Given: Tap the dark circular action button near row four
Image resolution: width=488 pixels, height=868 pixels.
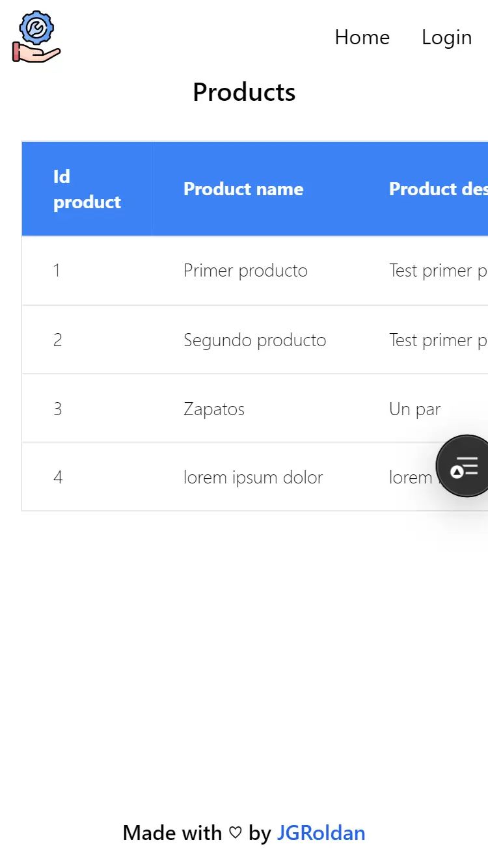Looking at the screenshot, I should (465, 466).
